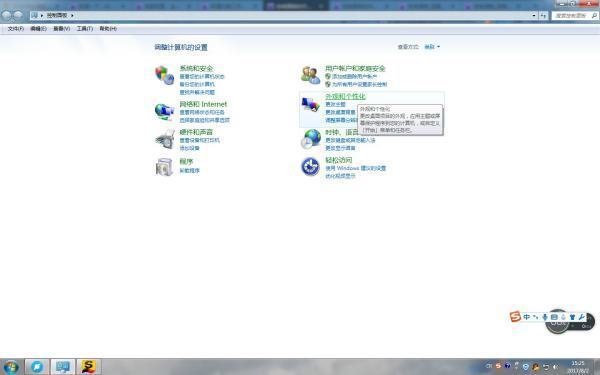The width and height of the screenshot is (600, 375).
Task: Open the 文件(F) menu
Action: pyautogui.click(x=16, y=29)
